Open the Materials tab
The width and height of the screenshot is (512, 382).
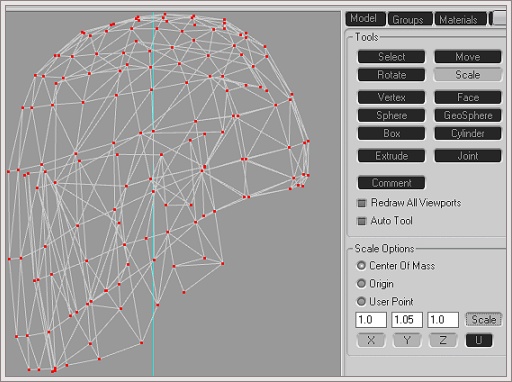click(460, 19)
